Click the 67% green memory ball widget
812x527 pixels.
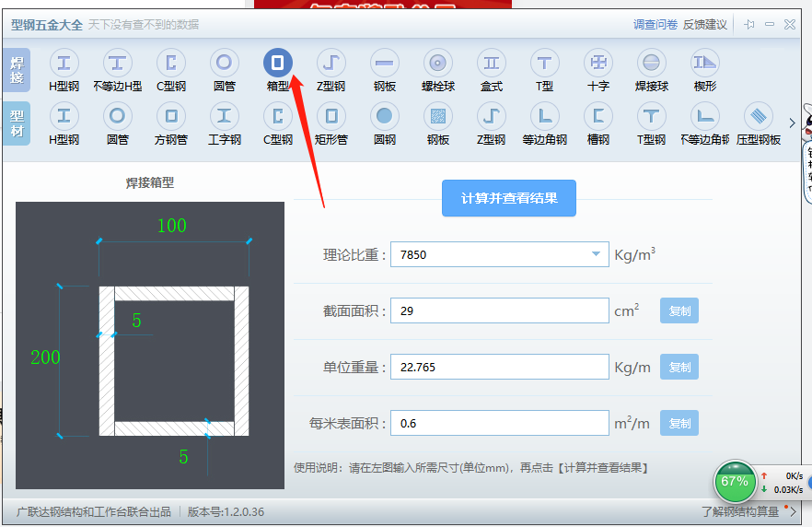tap(735, 482)
